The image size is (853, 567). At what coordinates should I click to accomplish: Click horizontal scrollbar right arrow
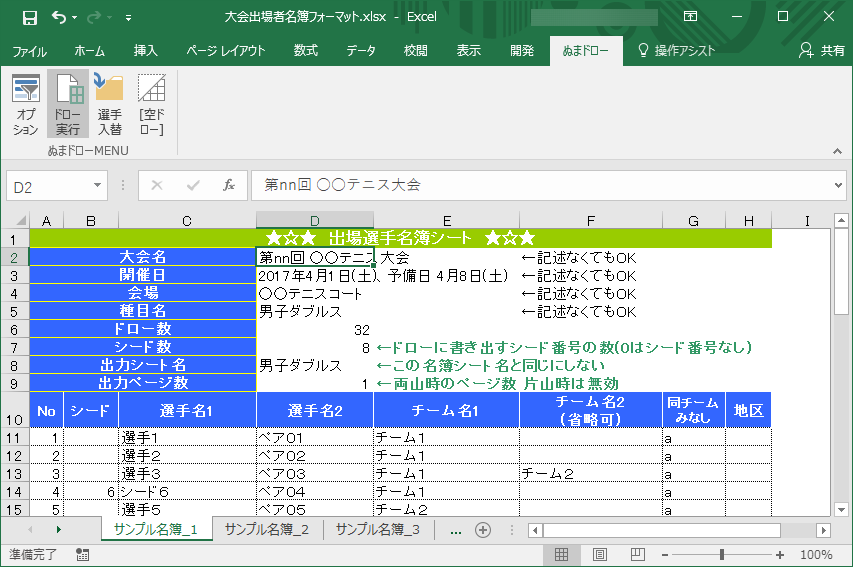(824, 531)
